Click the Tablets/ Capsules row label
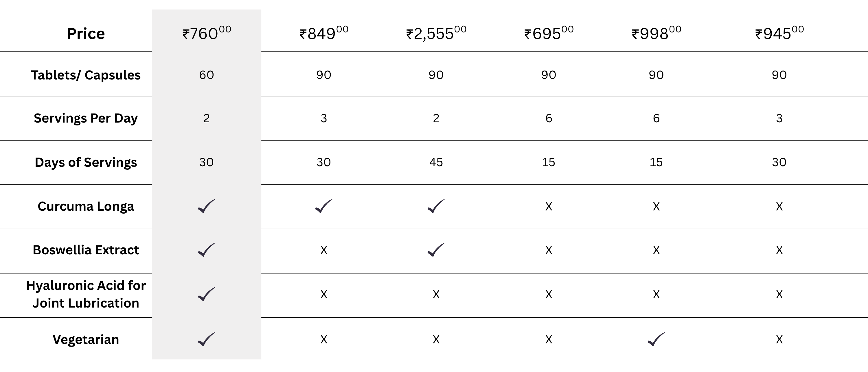The image size is (868, 372). [86, 75]
